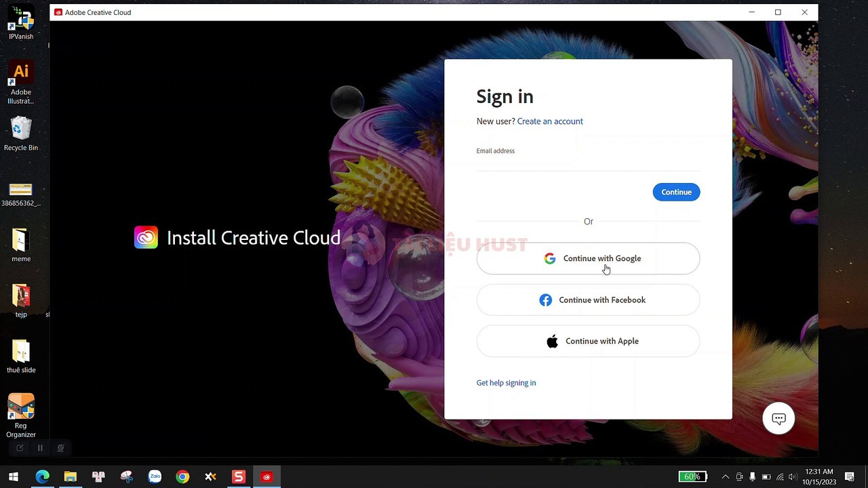Select the meme folder on desktop
This screenshot has width=868, height=488.
coord(21,245)
